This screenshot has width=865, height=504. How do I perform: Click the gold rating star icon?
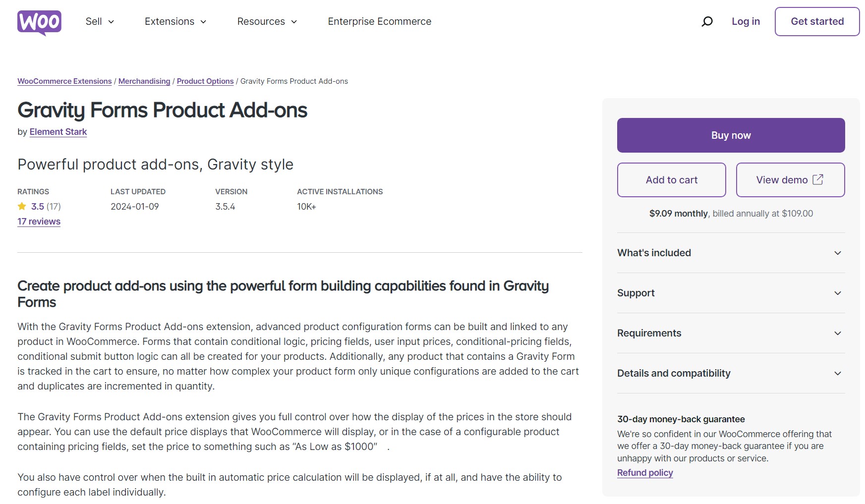(x=22, y=206)
